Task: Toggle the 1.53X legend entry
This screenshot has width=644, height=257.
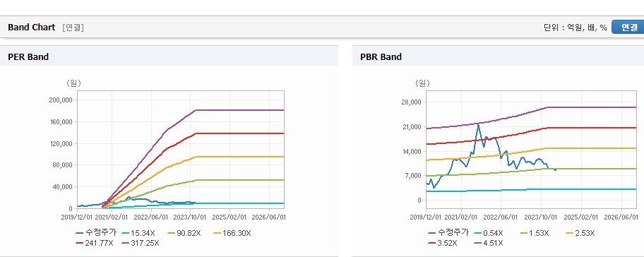Action: 534,233
